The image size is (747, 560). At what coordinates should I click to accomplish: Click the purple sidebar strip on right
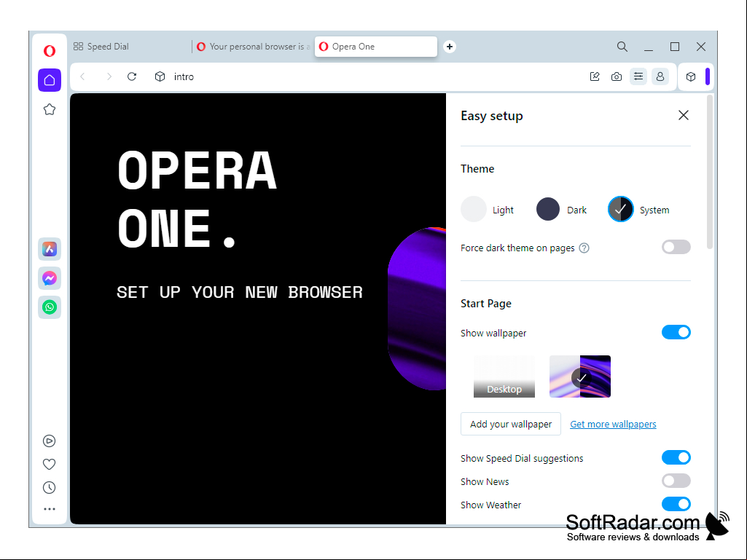coord(708,76)
